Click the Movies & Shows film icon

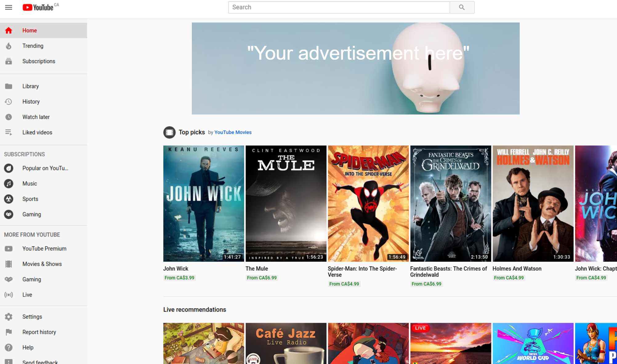[x=9, y=264]
